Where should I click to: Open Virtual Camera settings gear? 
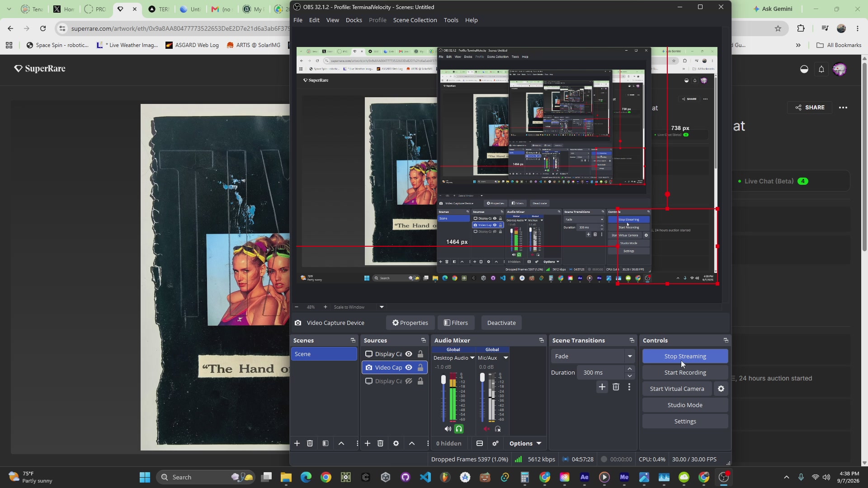pyautogui.click(x=721, y=389)
